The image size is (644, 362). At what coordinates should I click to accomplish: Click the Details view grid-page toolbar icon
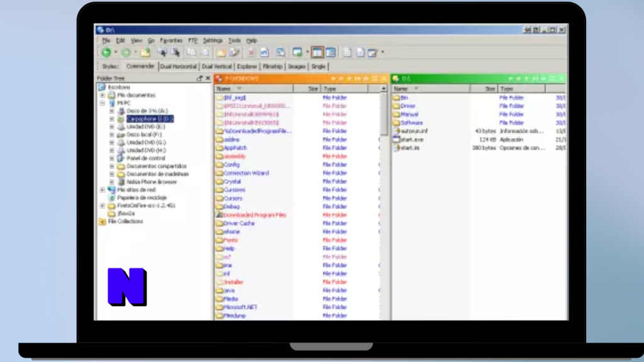tap(347, 53)
